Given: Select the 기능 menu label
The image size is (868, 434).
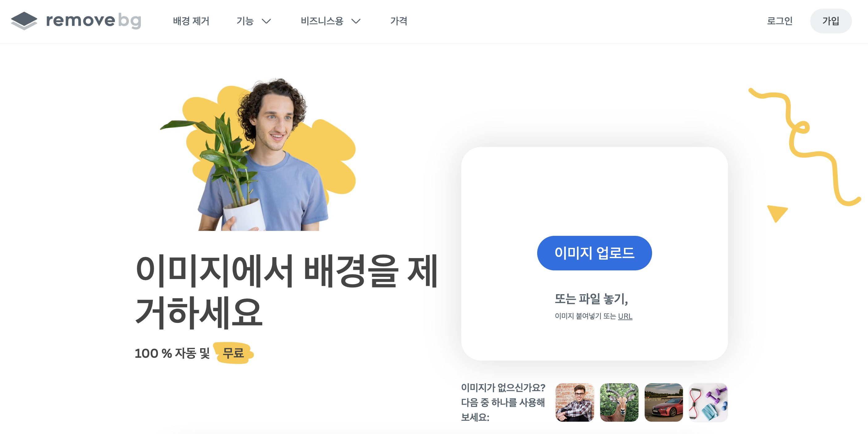Looking at the screenshot, I should tap(245, 21).
